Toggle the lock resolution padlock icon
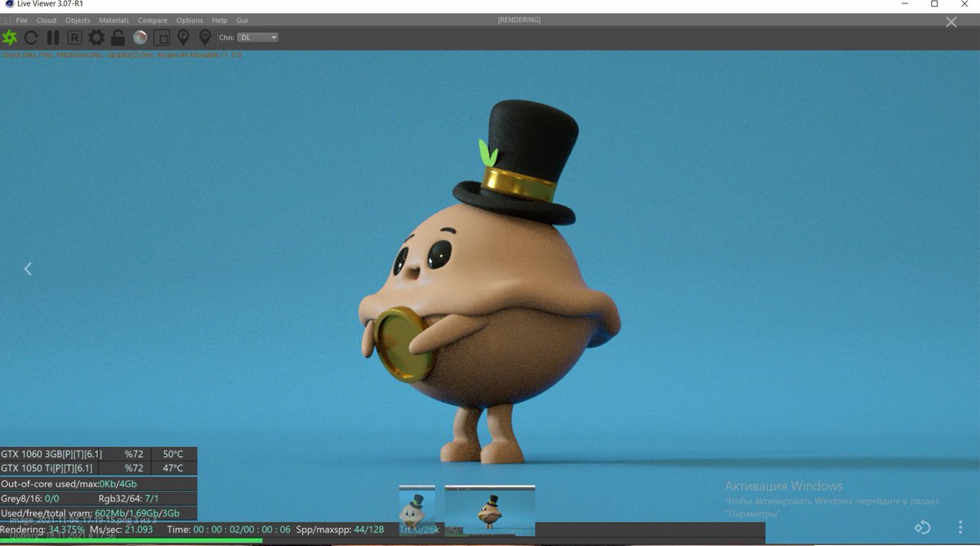This screenshot has width=980, height=546. (118, 38)
